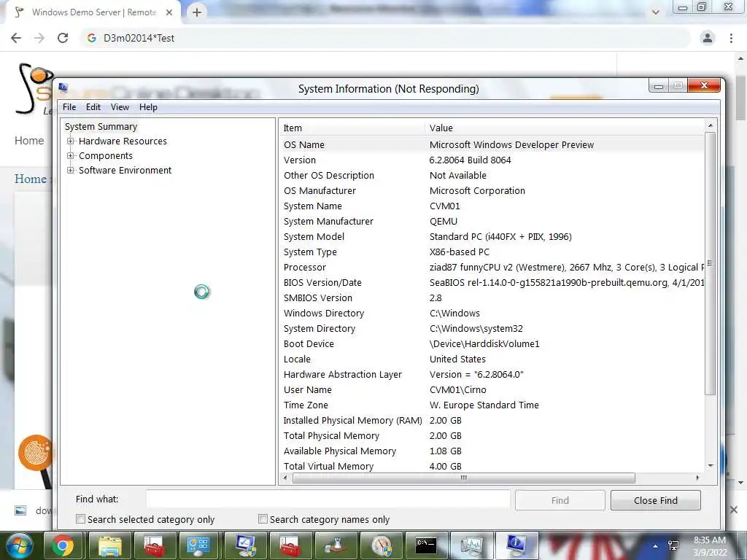Expand Components tree node
747x560 pixels.
click(71, 156)
